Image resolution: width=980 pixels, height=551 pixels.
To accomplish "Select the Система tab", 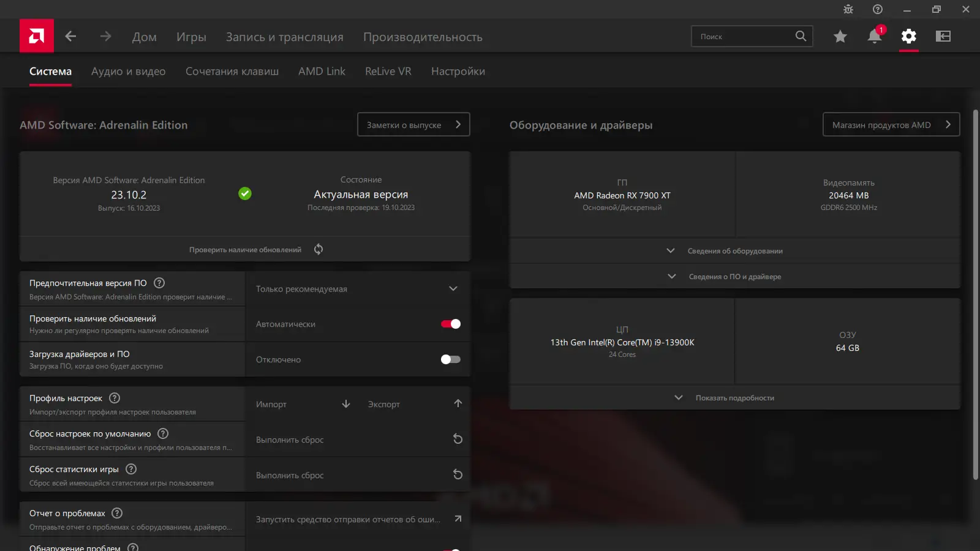I will pos(50,72).
